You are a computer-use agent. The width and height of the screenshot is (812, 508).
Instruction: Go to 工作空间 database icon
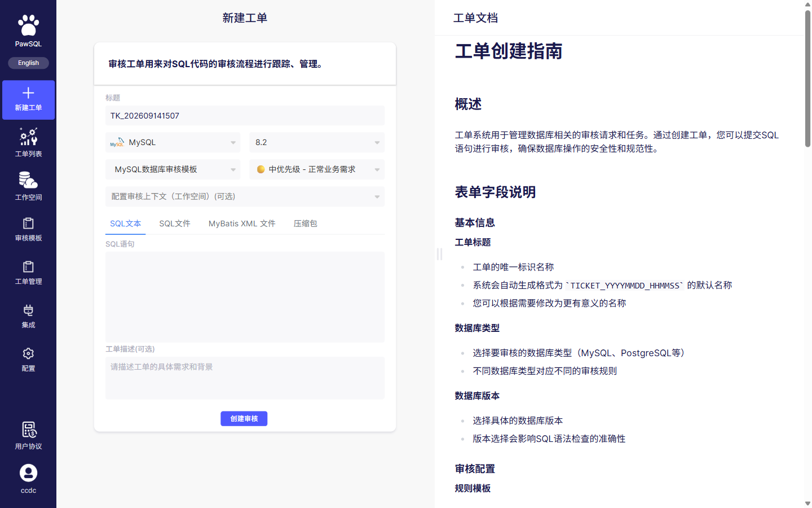coord(28,180)
